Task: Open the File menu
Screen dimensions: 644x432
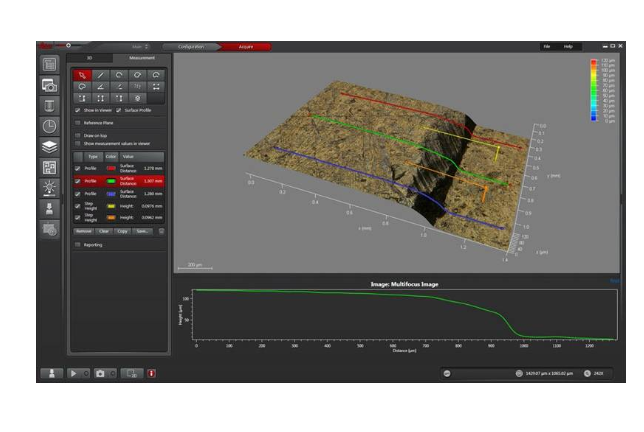Action: (547, 46)
